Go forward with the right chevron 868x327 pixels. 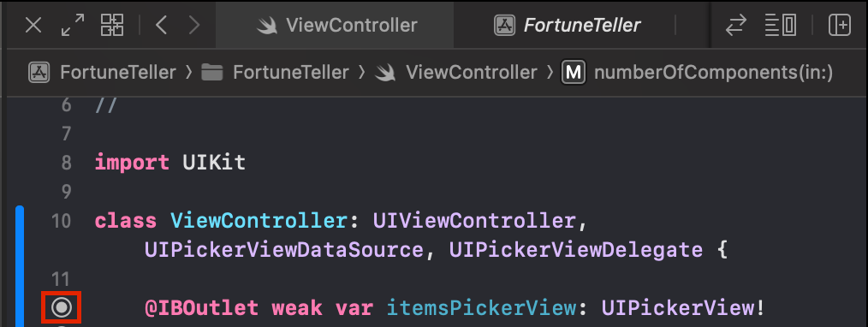tap(194, 26)
